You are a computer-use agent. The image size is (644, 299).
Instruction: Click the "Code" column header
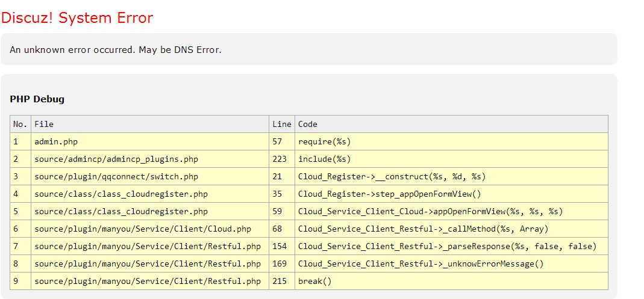tap(308, 125)
